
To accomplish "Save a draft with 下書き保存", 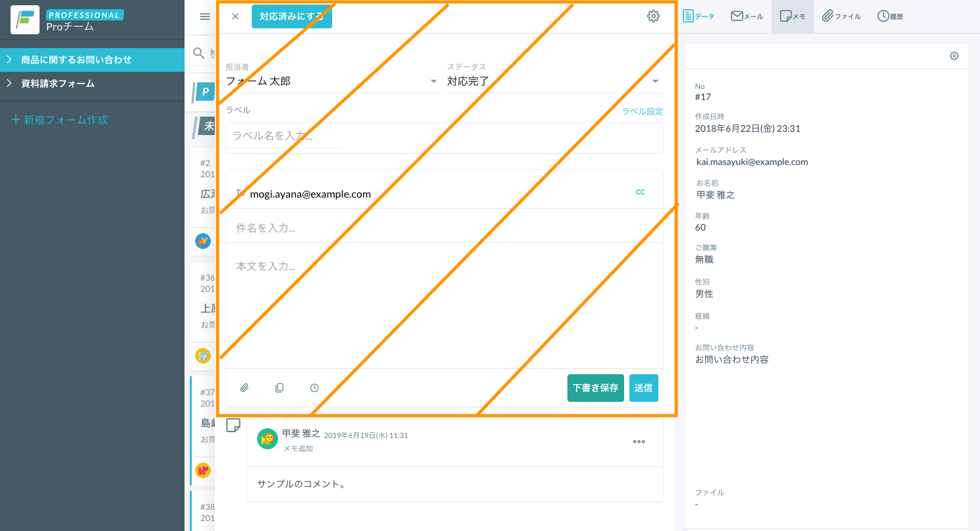I will coord(595,388).
